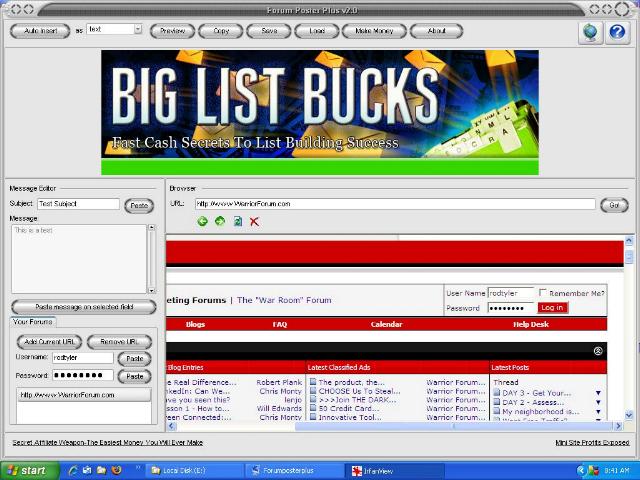This screenshot has width=640, height=480.
Task: Click the Auto Insert button
Action: [x=40, y=31]
